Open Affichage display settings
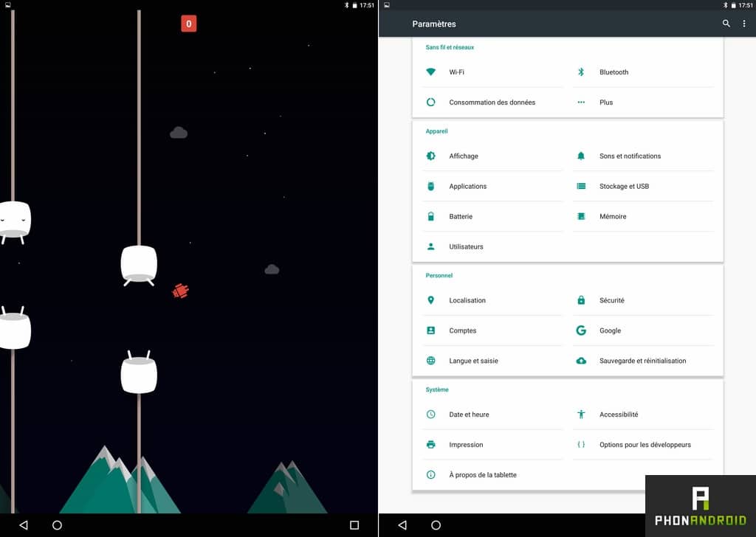Image resolution: width=756 pixels, height=537 pixels. click(x=492, y=156)
